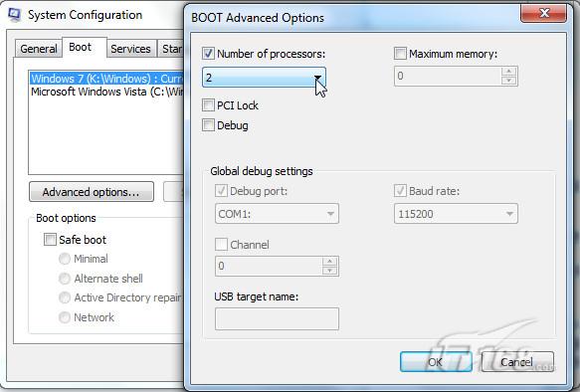Click the USB target name field

coord(277,318)
